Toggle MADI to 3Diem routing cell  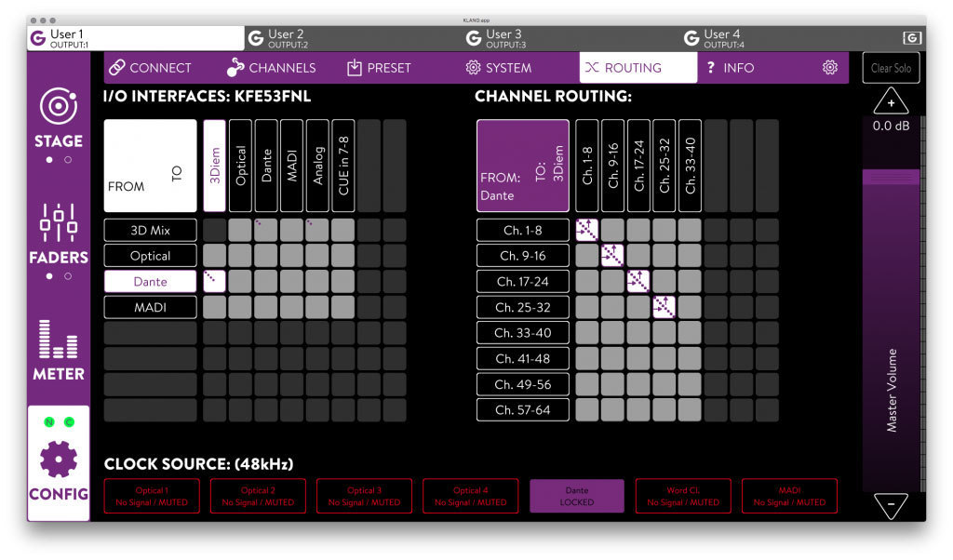coord(215,307)
